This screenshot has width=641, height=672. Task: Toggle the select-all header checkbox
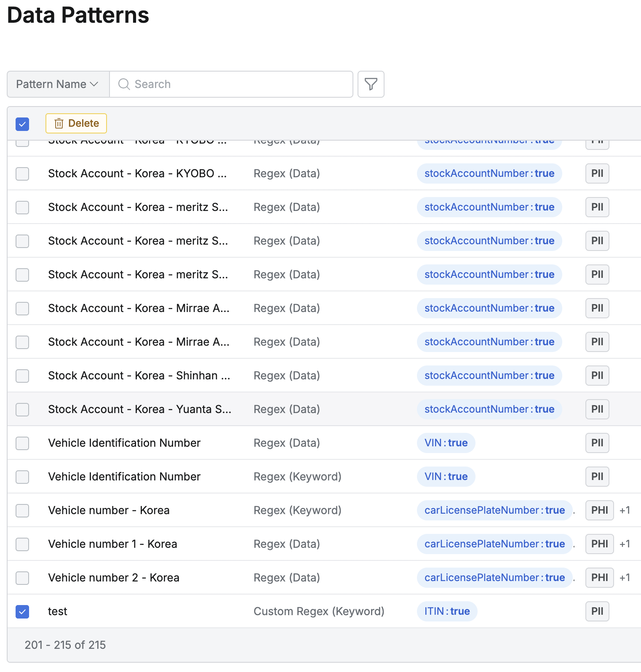22,124
